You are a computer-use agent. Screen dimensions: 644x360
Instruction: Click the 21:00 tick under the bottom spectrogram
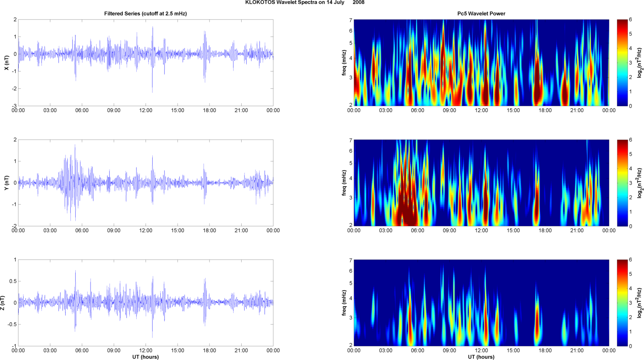click(x=577, y=350)
